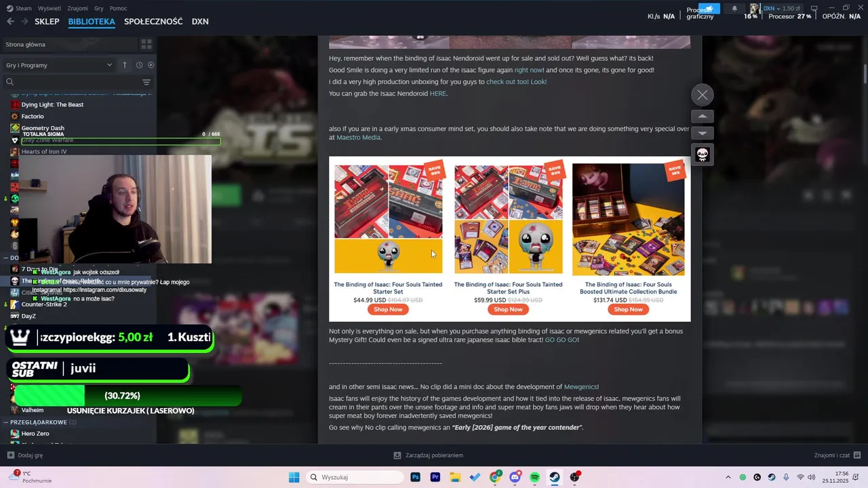Close the news overlay with X button

(x=703, y=95)
